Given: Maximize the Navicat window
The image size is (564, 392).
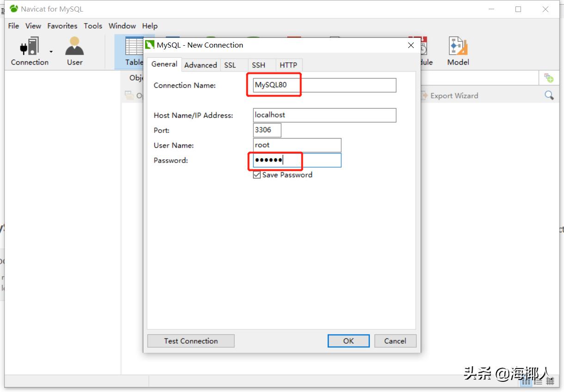Looking at the screenshot, I should (x=518, y=9).
